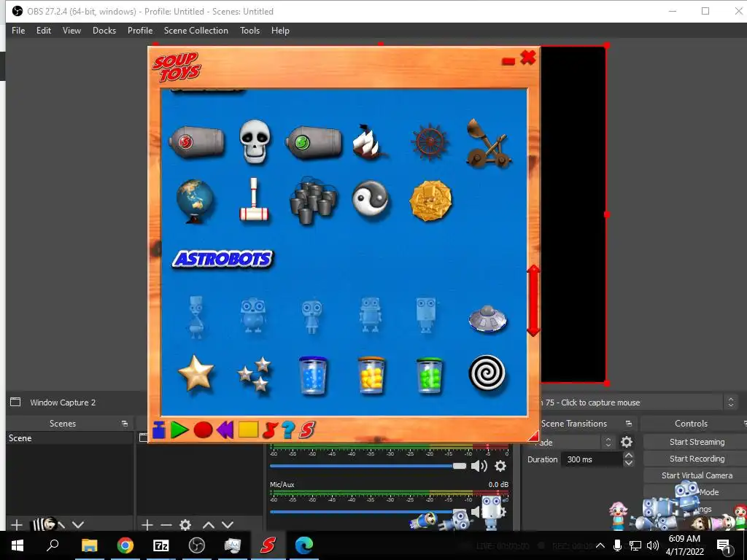Select the jar of blue balls

[x=313, y=376]
